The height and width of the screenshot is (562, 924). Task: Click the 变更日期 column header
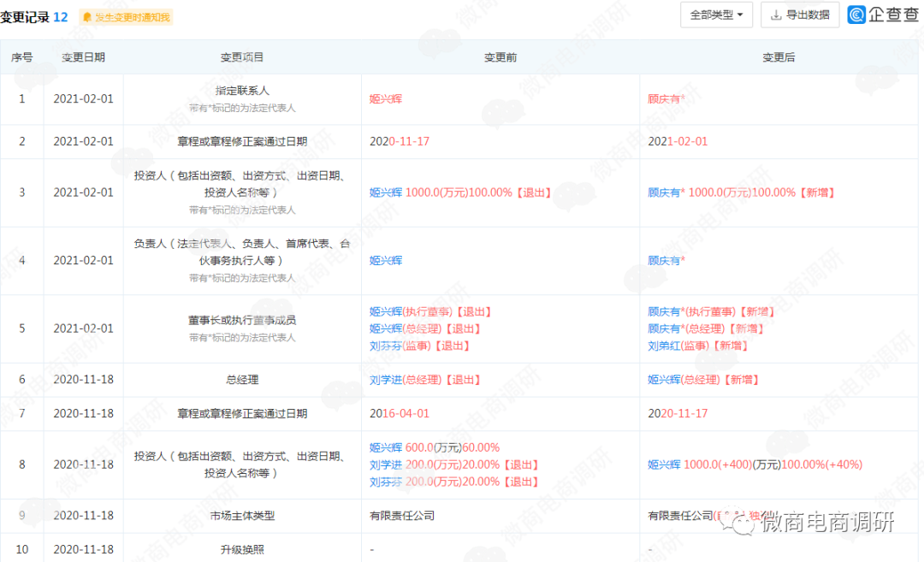click(x=83, y=57)
